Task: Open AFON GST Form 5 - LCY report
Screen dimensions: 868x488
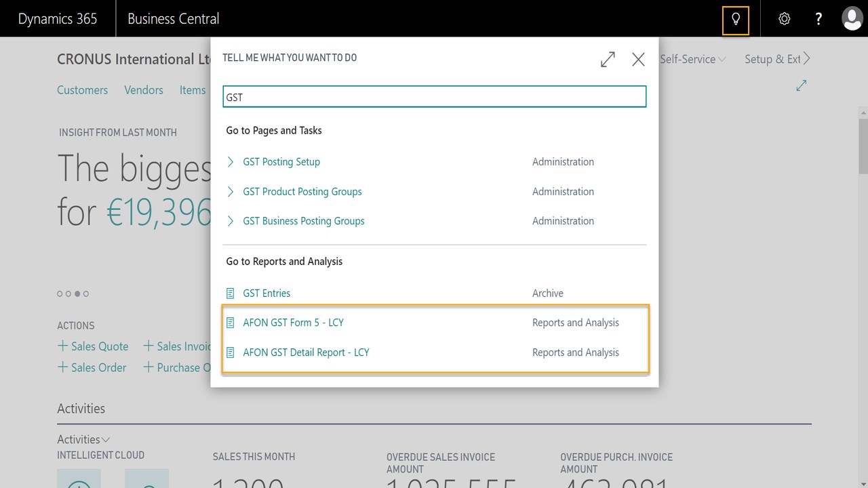Action: point(294,323)
